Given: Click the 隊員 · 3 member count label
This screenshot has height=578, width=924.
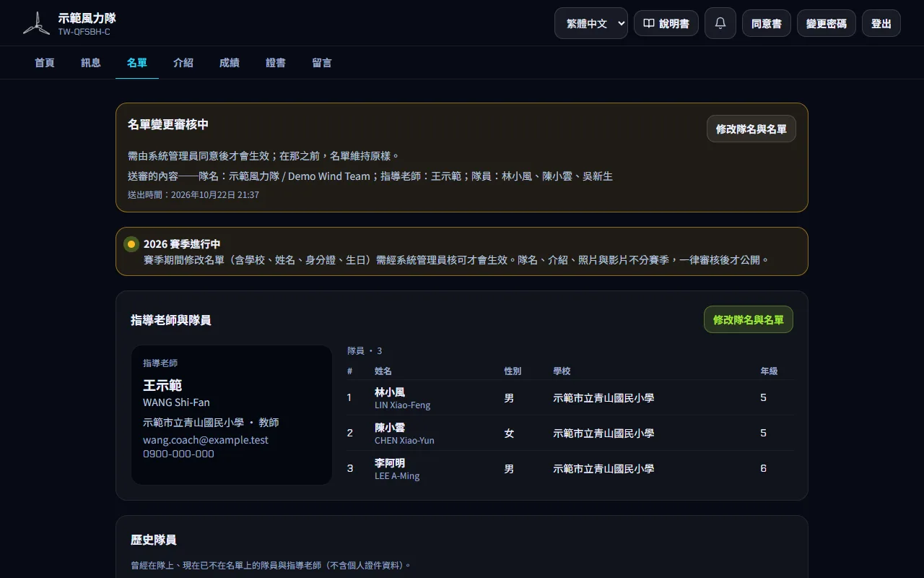Looking at the screenshot, I should click(x=365, y=351).
